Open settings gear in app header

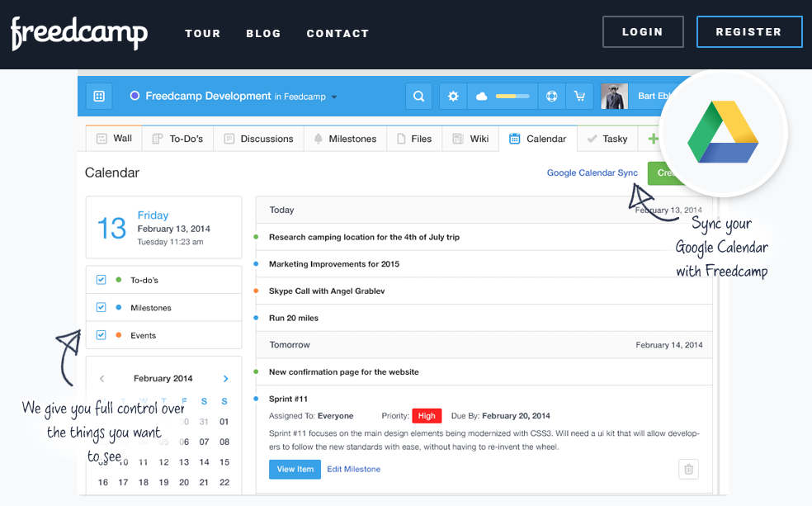453,97
